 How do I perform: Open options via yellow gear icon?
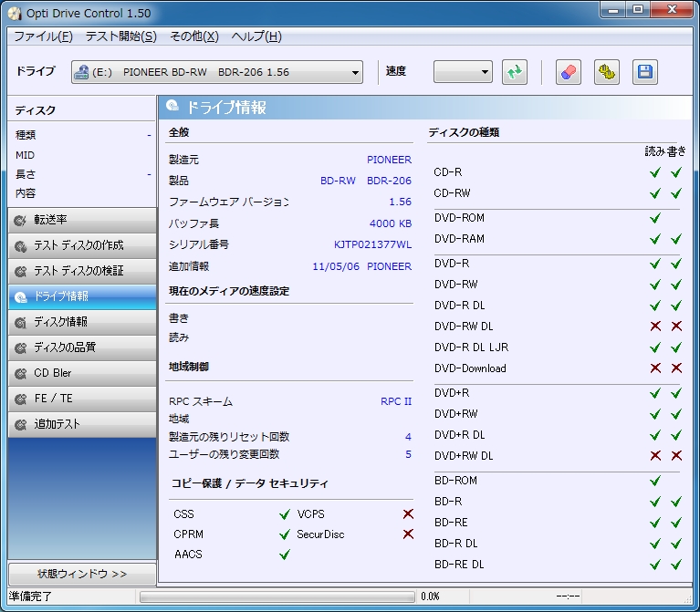point(607,72)
